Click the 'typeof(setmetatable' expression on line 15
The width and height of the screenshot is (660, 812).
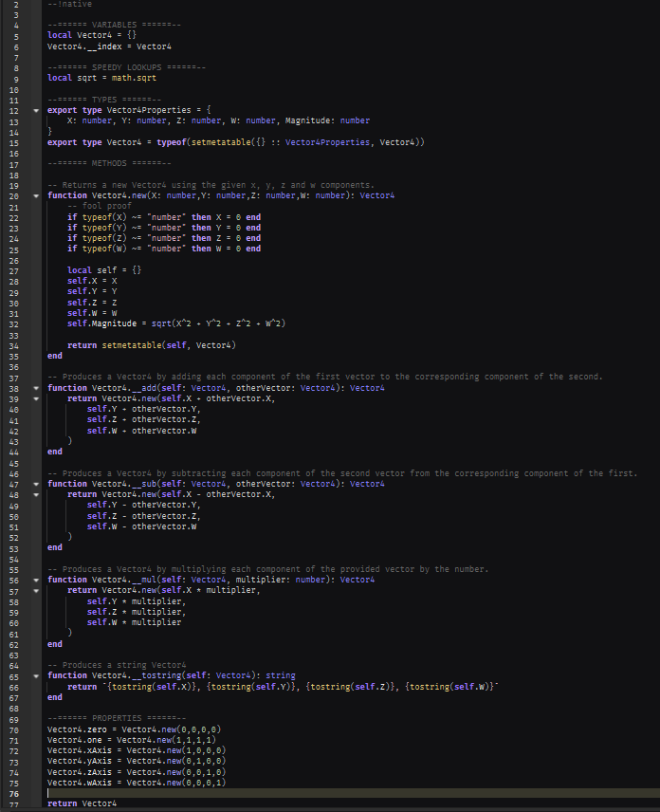(204, 142)
